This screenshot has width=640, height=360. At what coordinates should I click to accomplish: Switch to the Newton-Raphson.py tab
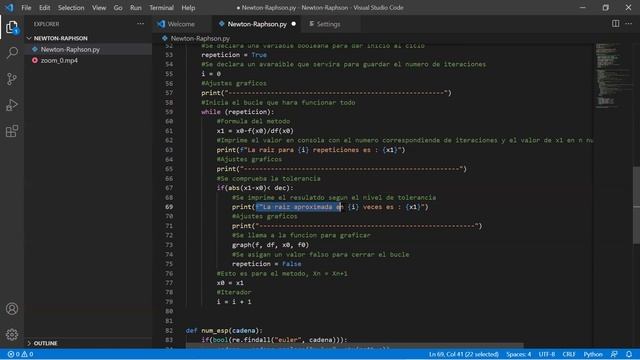[257, 24]
